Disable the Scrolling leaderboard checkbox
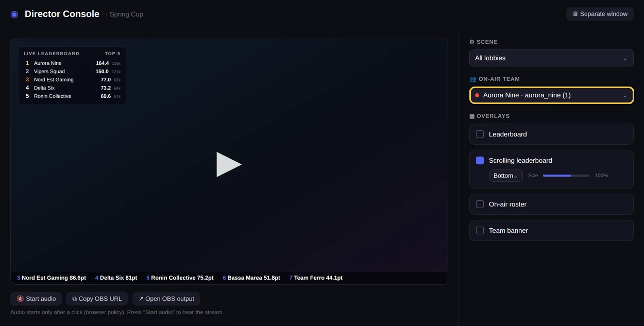644x326 pixels. (x=480, y=161)
